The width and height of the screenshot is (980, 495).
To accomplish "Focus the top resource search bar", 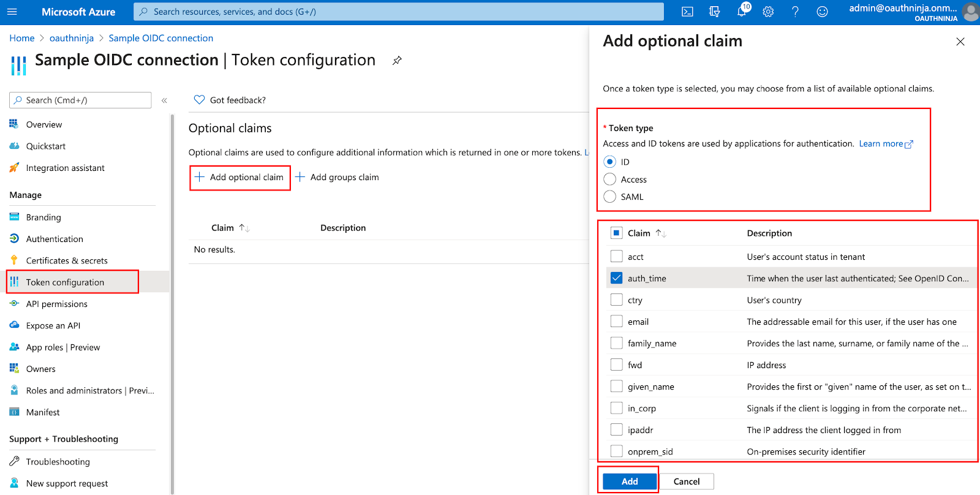I will (399, 12).
